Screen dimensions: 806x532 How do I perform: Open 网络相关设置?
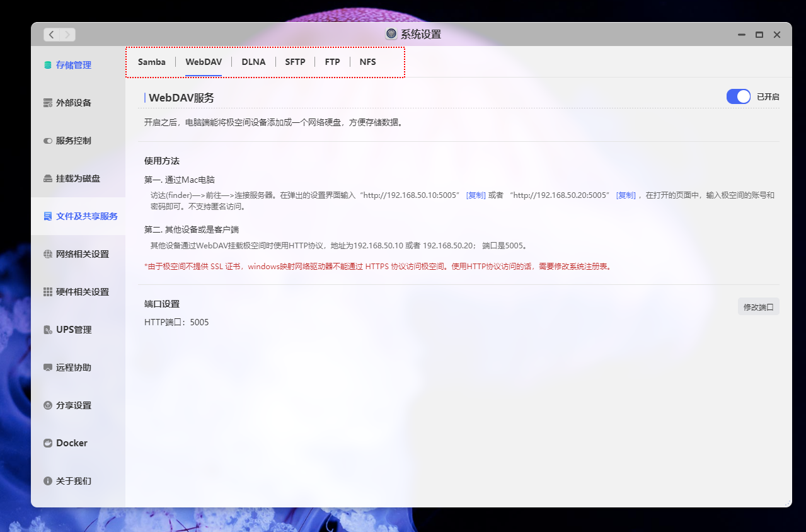pos(74,253)
